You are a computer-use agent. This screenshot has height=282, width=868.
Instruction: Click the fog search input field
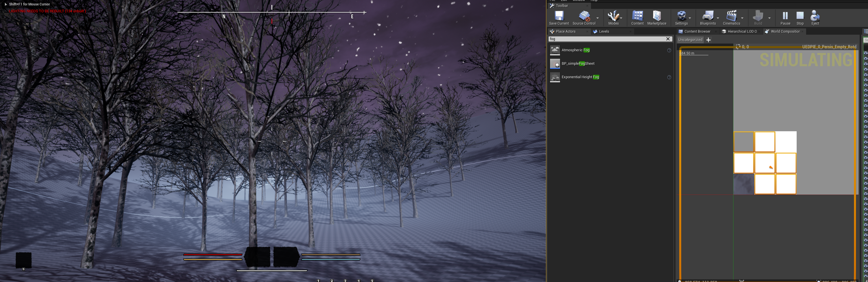click(x=607, y=39)
